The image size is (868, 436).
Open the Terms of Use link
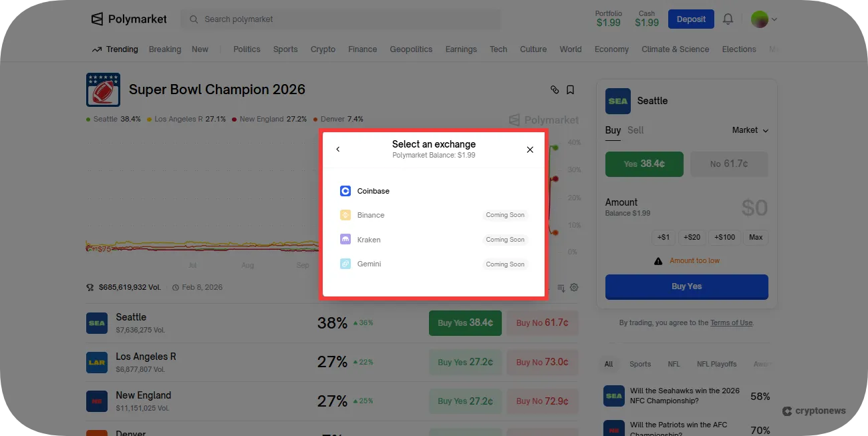point(731,322)
